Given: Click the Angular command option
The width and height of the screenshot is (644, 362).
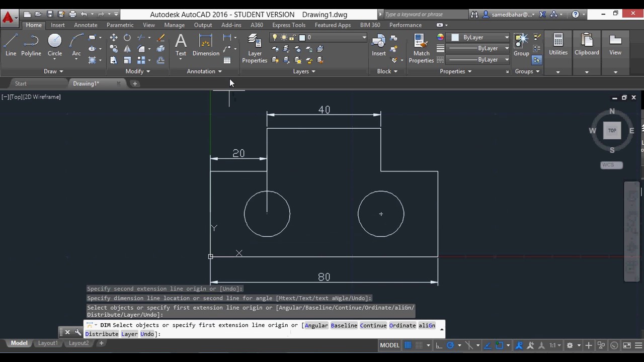Looking at the screenshot, I should pyautogui.click(x=316, y=325).
